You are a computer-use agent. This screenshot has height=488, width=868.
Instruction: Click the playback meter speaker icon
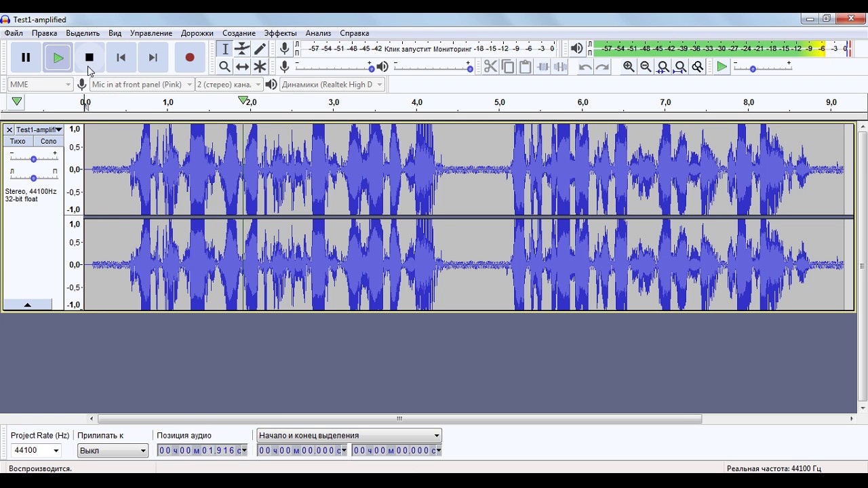click(576, 48)
